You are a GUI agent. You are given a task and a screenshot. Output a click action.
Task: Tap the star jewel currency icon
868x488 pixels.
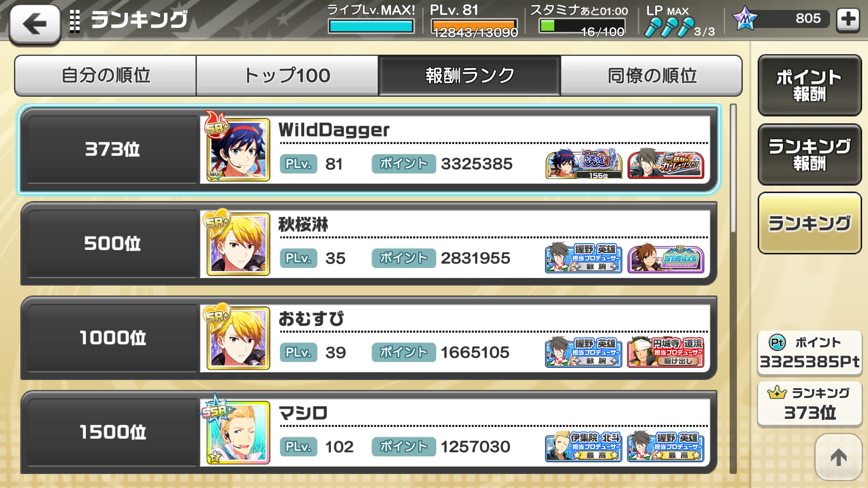[x=745, y=19]
